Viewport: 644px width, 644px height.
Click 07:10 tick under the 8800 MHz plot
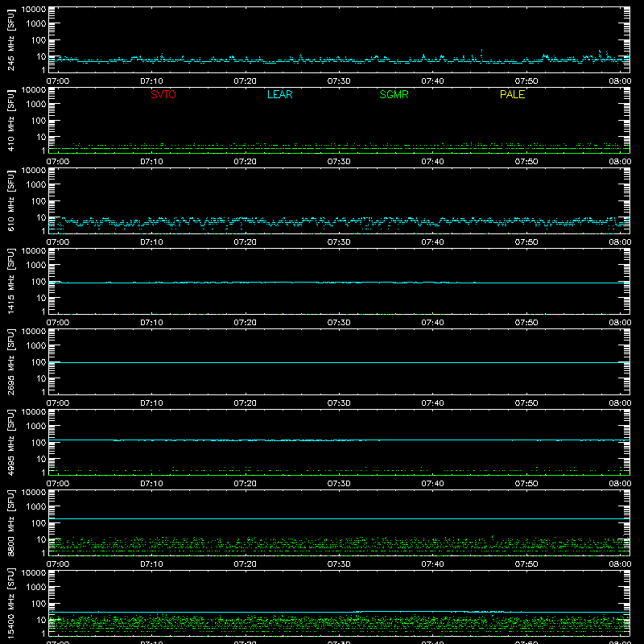tap(151, 564)
